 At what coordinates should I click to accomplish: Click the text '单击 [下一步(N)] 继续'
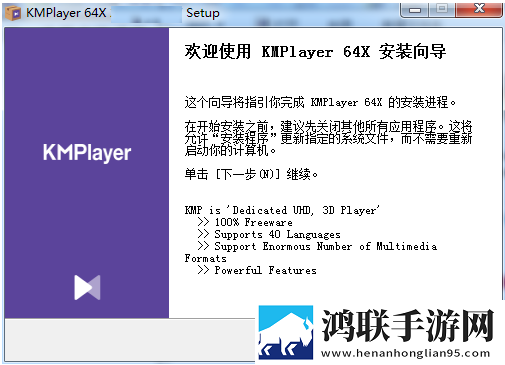pos(251,174)
